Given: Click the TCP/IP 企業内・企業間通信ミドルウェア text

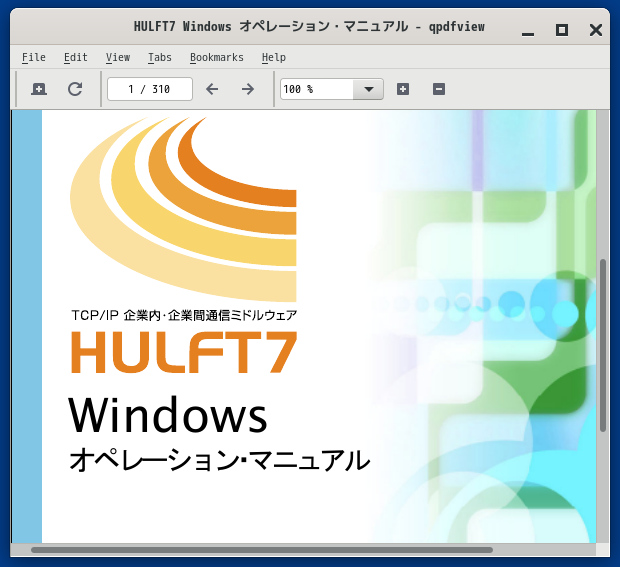Looking at the screenshot, I should tap(184, 316).
